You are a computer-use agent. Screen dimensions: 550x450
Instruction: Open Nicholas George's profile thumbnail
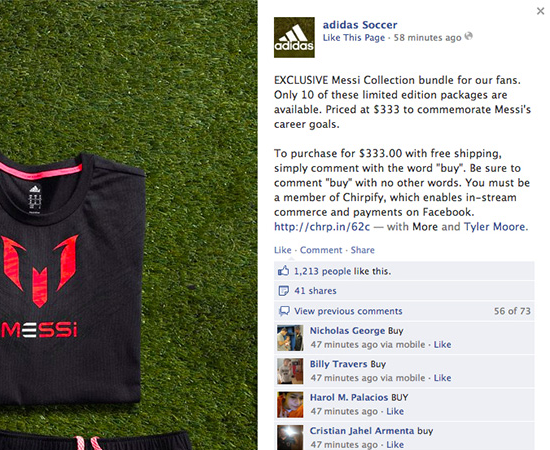point(290,338)
